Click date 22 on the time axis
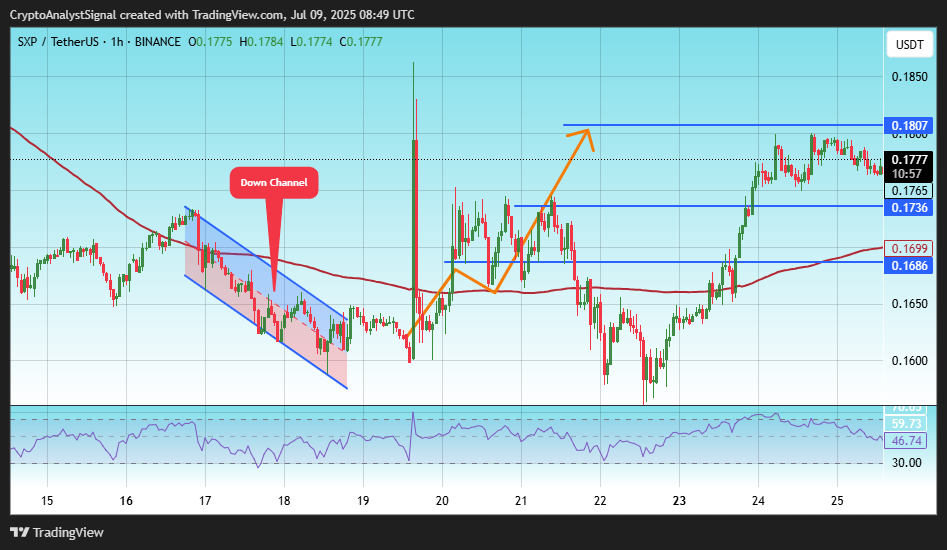Viewport: 947px width, 550px height. 600,500
